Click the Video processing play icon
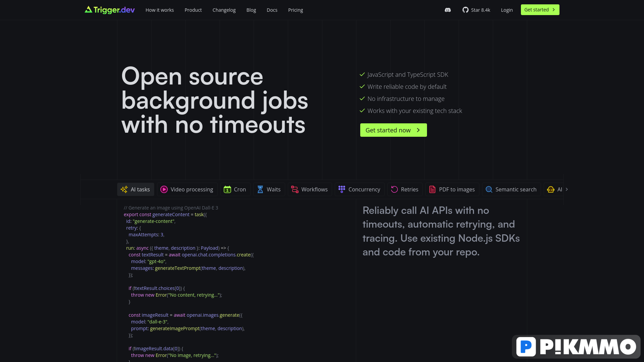Viewport: 644px width, 362px height. (x=164, y=189)
